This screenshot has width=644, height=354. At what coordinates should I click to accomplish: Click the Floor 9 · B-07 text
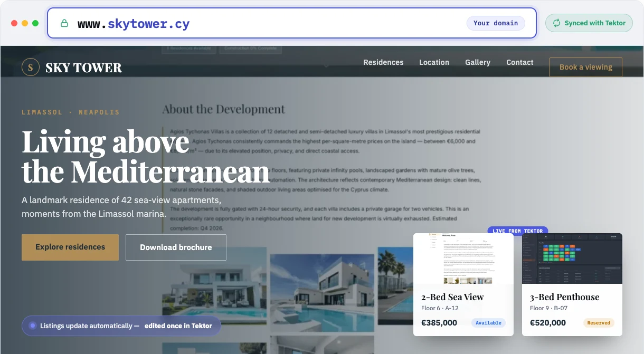549,308
